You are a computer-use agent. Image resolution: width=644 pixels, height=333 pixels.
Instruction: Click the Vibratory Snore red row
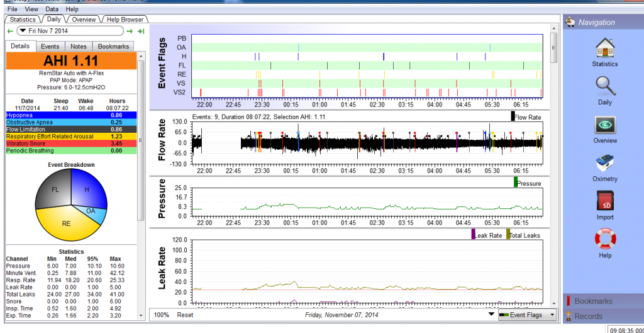click(x=70, y=144)
